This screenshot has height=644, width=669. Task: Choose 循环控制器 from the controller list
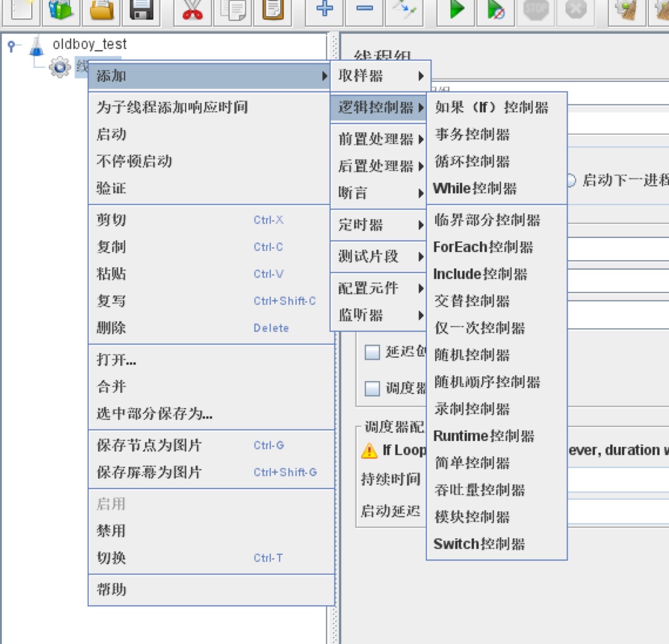472,161
